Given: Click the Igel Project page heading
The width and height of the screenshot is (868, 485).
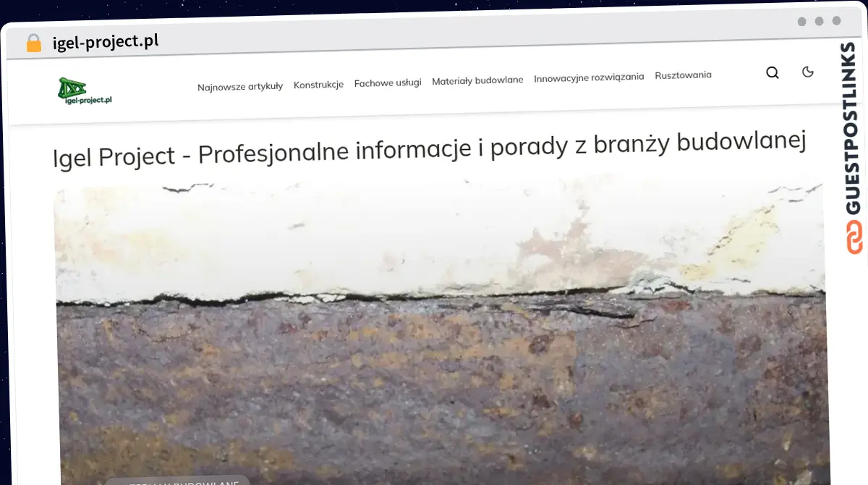Looking at the screenshot, I should [x=430, y=150].
